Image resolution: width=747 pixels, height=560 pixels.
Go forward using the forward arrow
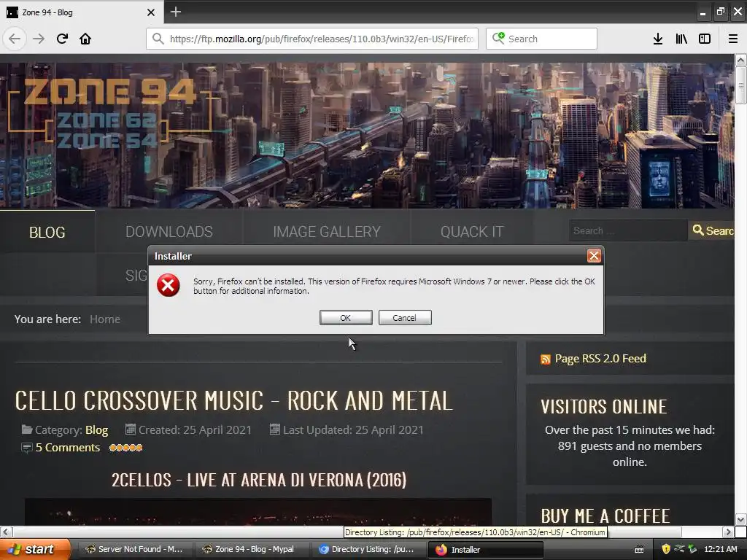39,39
